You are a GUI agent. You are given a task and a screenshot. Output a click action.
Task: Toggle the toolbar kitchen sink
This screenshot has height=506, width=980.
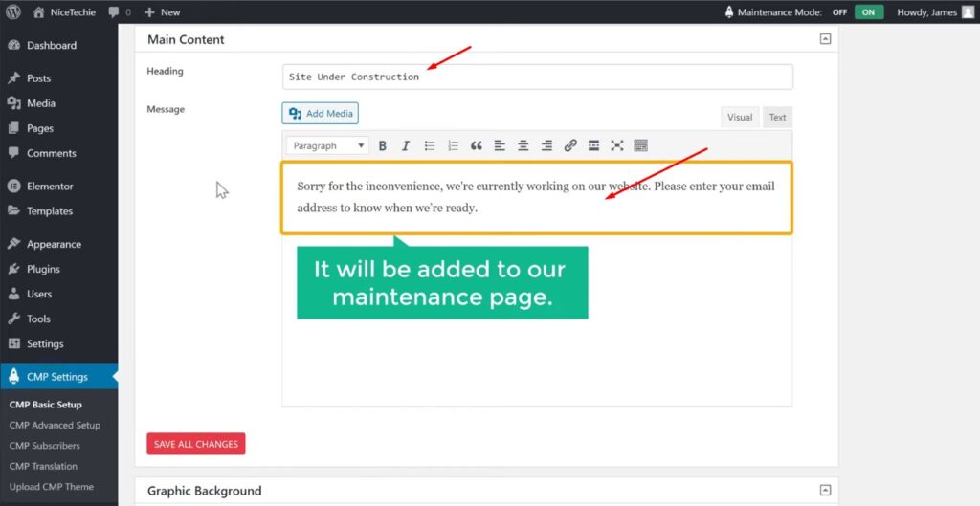(640, 145)
